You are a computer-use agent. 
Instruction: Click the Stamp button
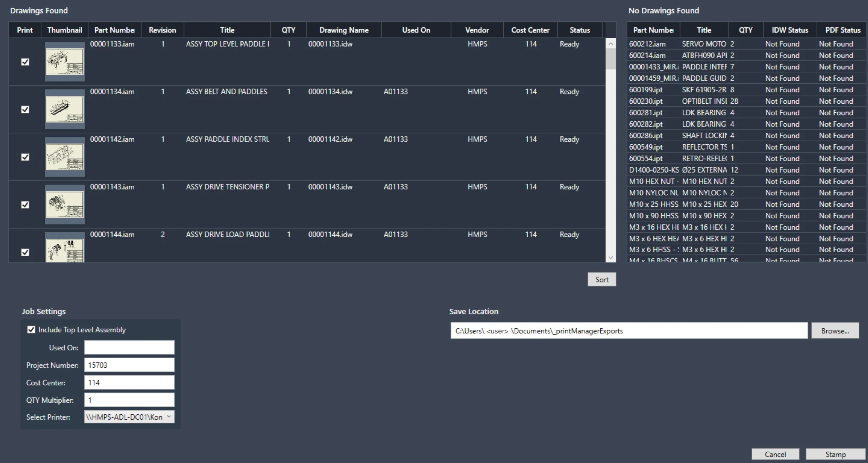[836, 454]
